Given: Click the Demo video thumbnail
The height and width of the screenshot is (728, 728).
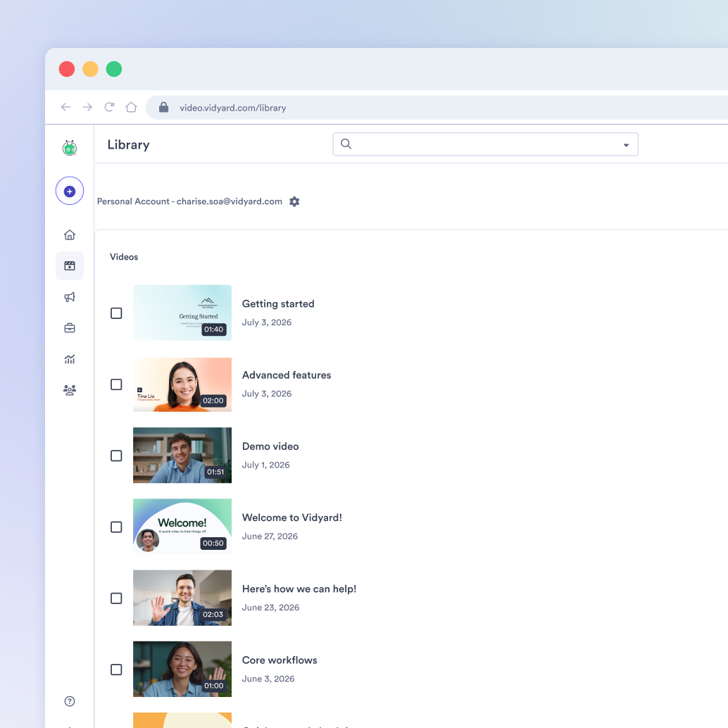Looking at the screenshot, I should point(182,456).
